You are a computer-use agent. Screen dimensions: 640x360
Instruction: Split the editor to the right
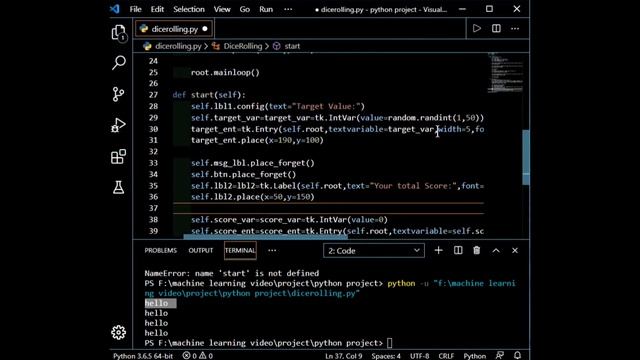tap(496, 29)
